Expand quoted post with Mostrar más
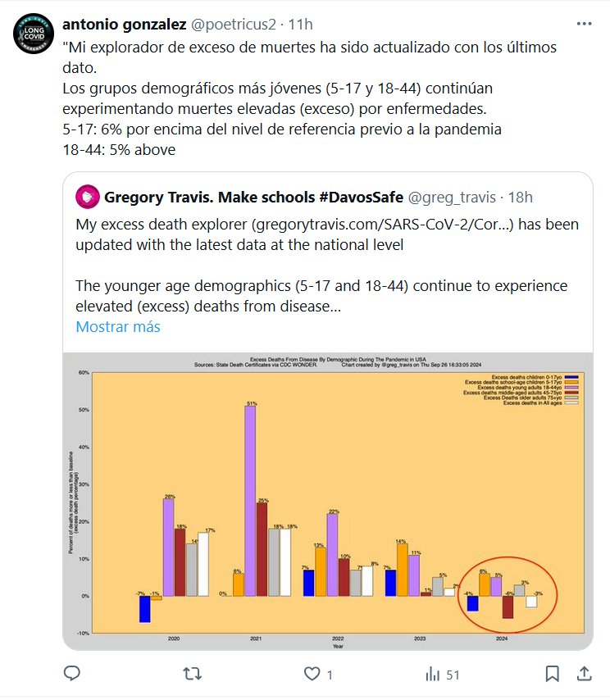Screen dimensions: 610x700 (118, 326)
